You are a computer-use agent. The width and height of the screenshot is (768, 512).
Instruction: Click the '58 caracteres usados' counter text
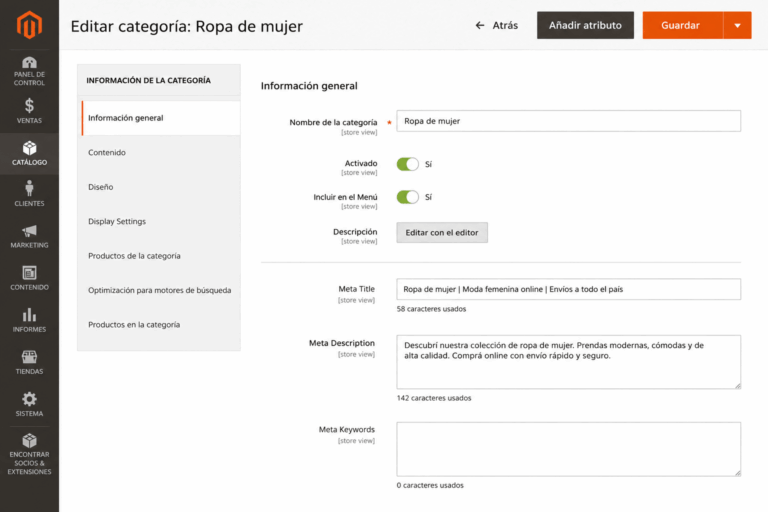point(431,309)
